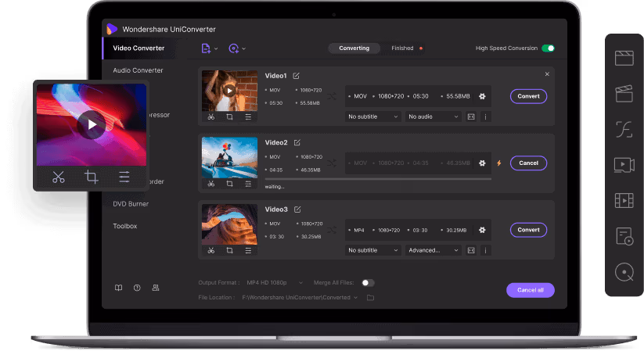This screenshot has height=351, width=644.
Task: Toggle High Speed Conversion switch
Action: (x=548, y=48)
